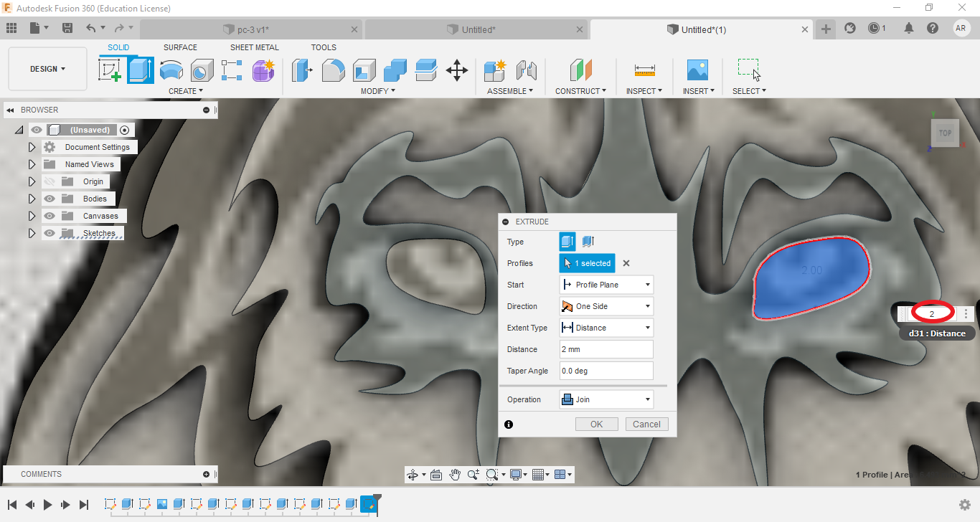Hide the Sketches folder

pyautogui.click(x=50, y=233)
